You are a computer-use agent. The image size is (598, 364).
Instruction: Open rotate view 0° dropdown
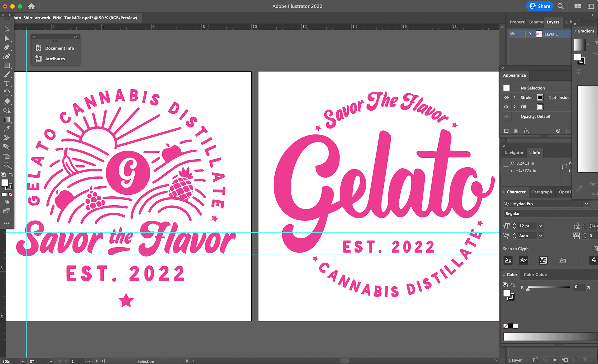click(51, 361)
